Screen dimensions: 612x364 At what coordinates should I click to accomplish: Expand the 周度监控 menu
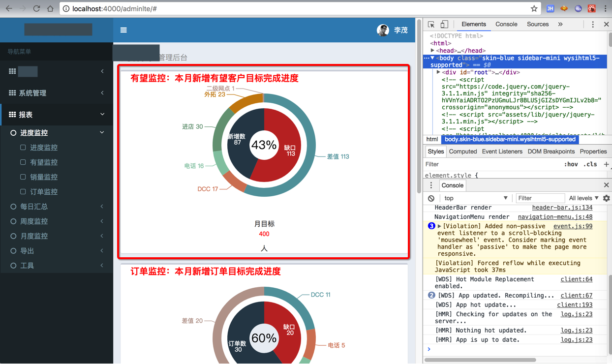click(57, 221)
